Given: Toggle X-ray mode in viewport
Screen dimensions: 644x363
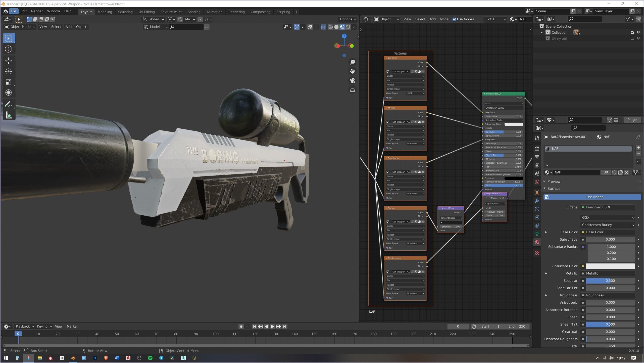Looking at the screenshot, I should [323, 27].
